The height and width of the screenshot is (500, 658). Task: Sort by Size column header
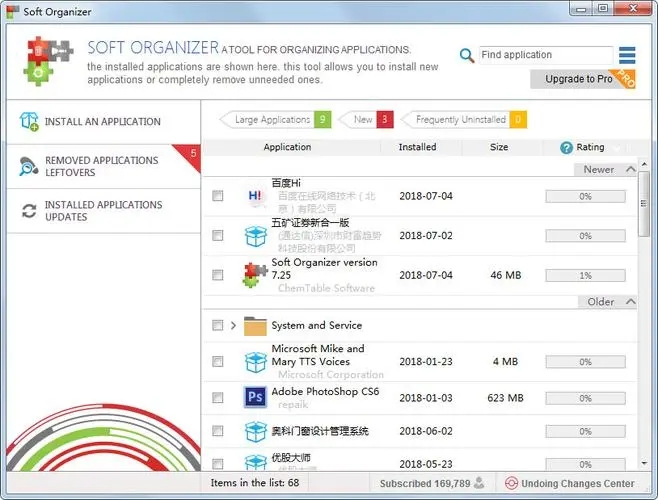pyautogui.click(x=499, y=147)
